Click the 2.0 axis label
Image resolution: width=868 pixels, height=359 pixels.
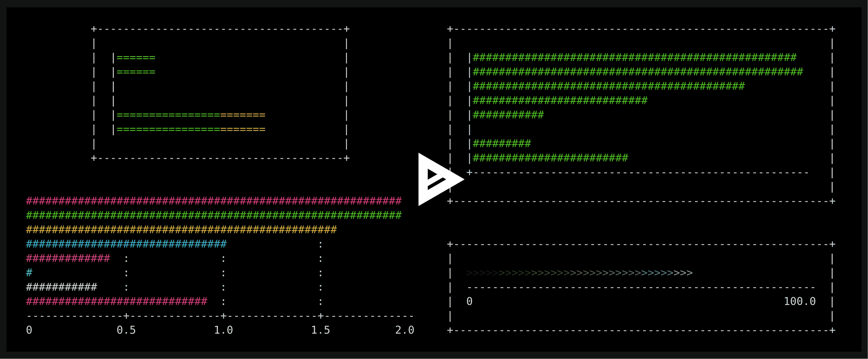pos(405,330)
